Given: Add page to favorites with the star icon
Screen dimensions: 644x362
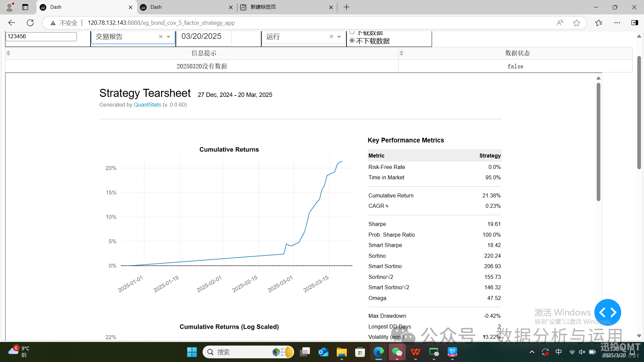Looking at the screenshot, I should tap(577, 23).
